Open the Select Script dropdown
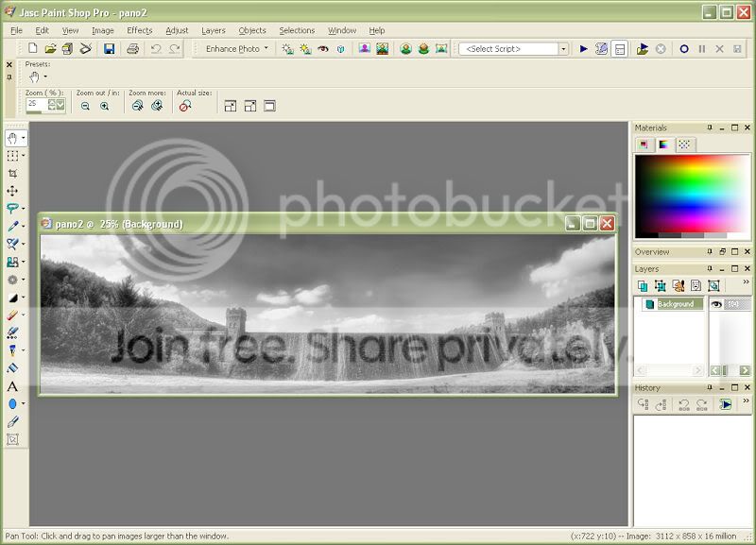756x545 pixels. coord(563,48)
